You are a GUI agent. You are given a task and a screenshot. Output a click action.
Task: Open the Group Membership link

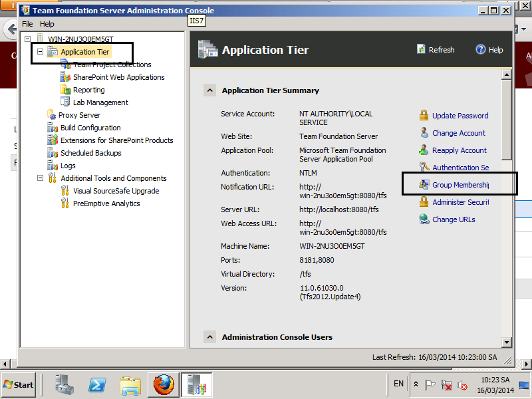(x=460, y=185)
